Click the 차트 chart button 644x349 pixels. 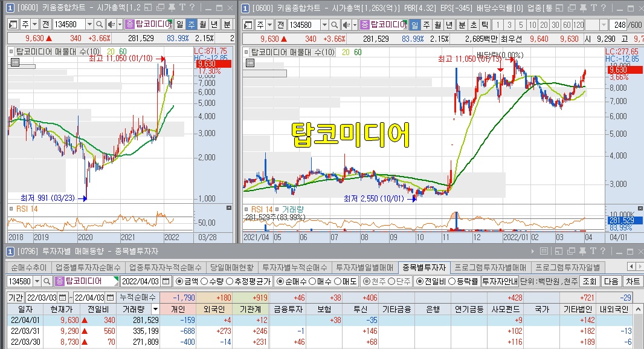[x=633, y=281]
